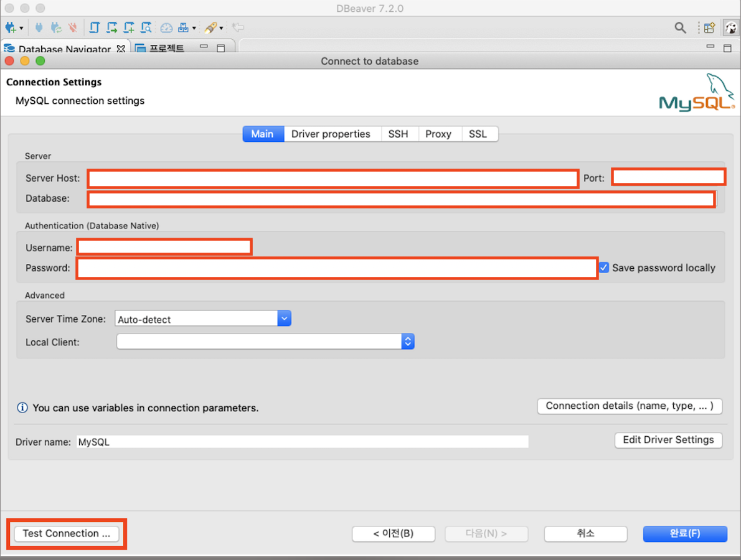Toggle Save password locally checkbox
This screenshot has height=560, width=741.
(x=604, y=268)
